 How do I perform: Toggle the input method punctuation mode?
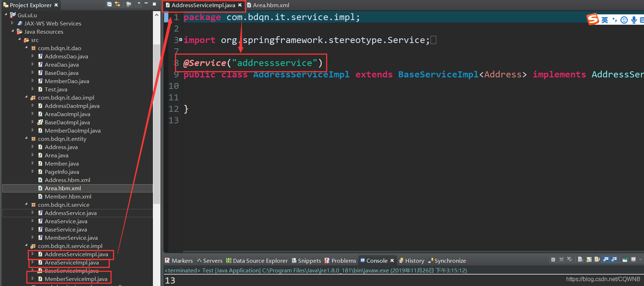pyautogui.click(x=615, y=20)
